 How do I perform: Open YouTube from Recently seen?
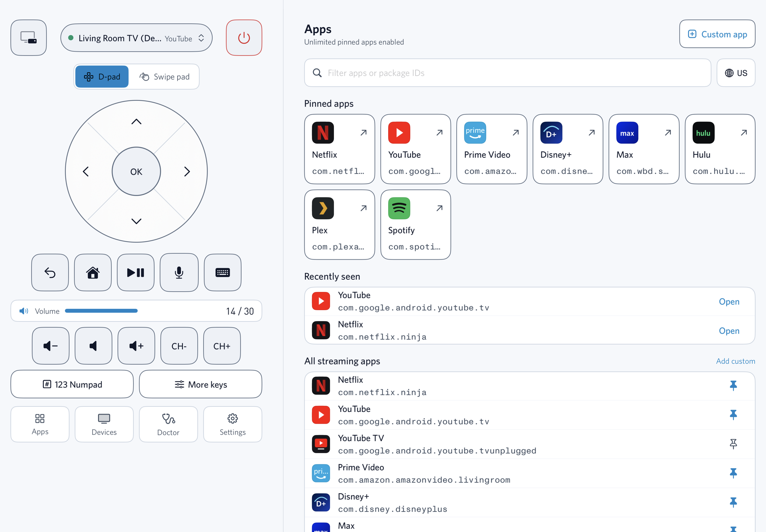pos(729,302)
